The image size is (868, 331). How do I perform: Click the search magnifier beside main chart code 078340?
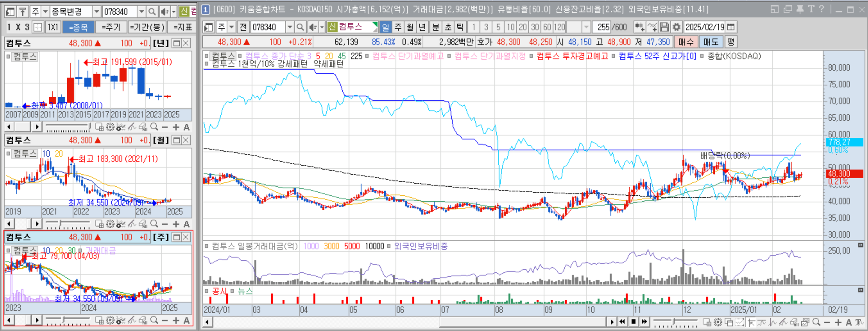300,27
